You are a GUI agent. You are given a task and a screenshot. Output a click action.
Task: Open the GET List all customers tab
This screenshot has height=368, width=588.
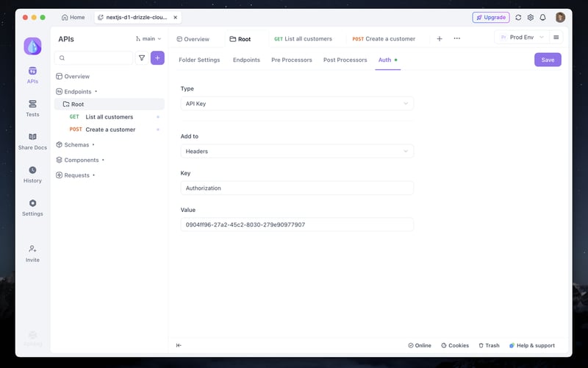(304, 39)
